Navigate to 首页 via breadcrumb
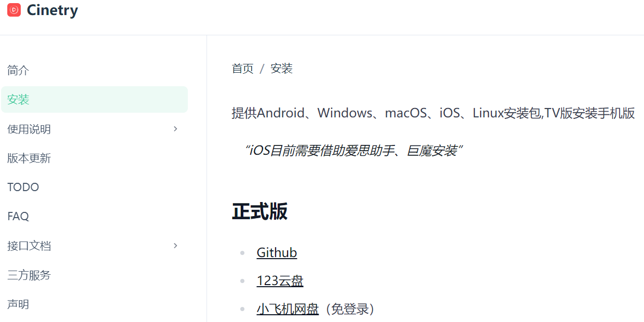This screenshot has height=322, width=644. [242, 68]
